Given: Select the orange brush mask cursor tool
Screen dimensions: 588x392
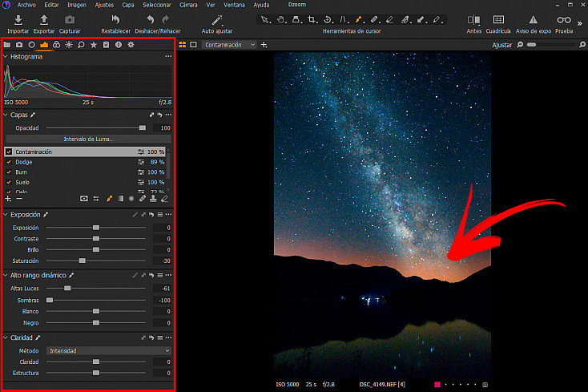Looking at the screenshot, I should point(359,19).
